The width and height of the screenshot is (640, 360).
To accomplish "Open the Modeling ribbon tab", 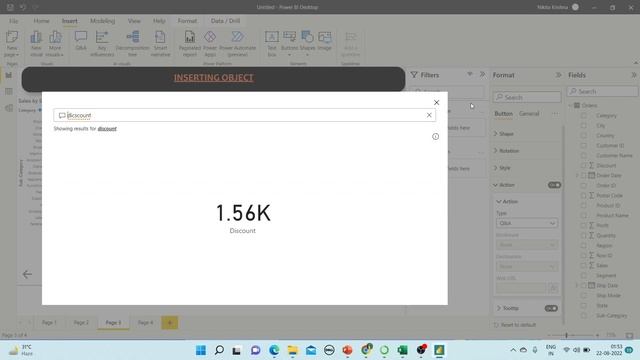I will click(102, 21).
